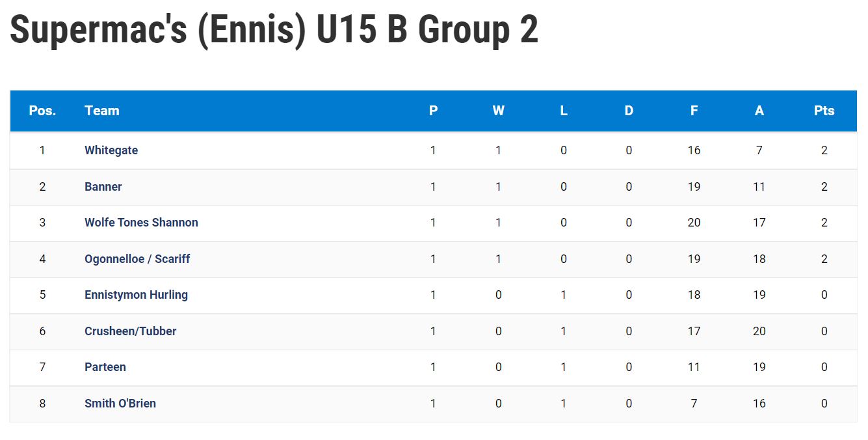Click the Team column header

102,111
